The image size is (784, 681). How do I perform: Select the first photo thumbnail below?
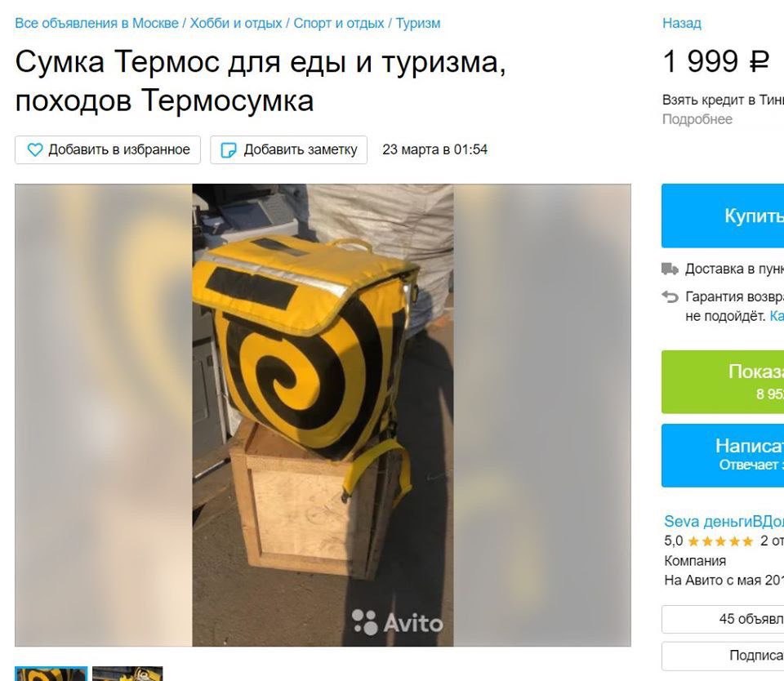[51, 674]
